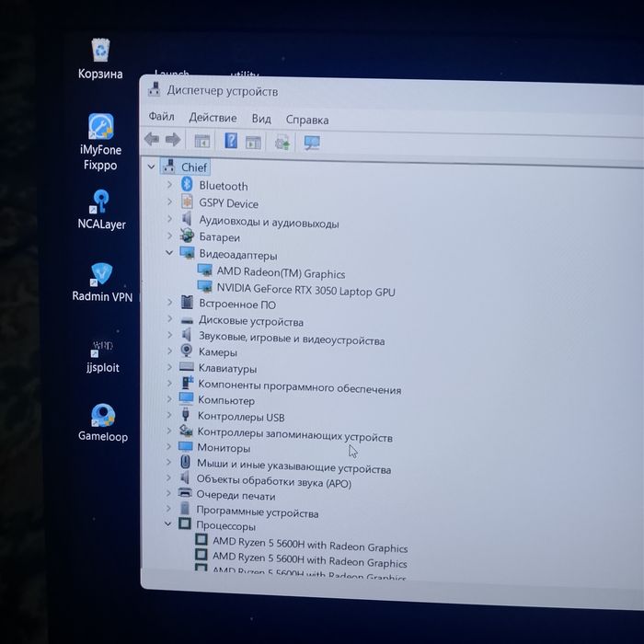Select Компоненты программного обеспечения row
The height and width of the screenshot is (644, 644).
(299, 386)
